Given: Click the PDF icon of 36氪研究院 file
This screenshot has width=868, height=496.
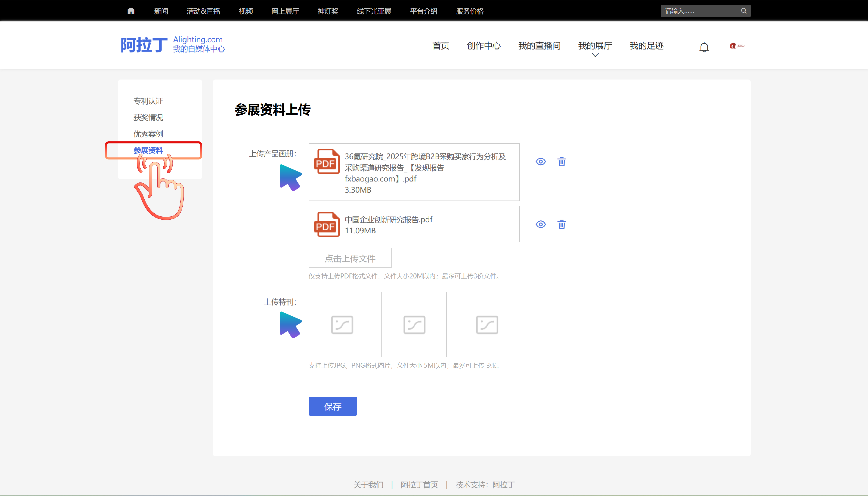Looking at the screenshot, I should pyautogui.click(x=327, y=161).
